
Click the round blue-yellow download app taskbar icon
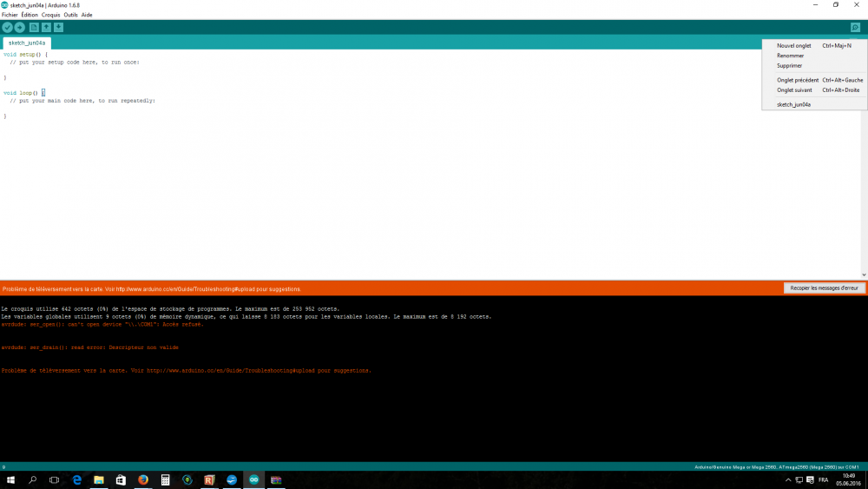187,479
